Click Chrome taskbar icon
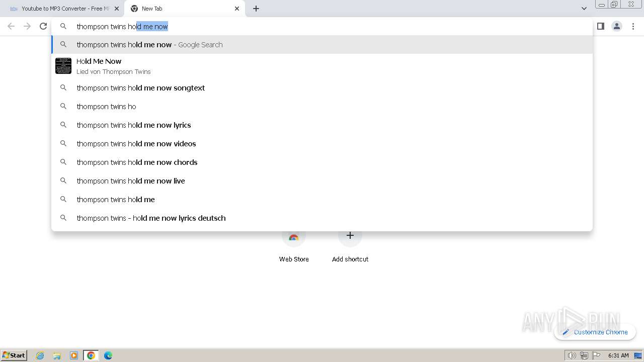 tap(91, 355)
